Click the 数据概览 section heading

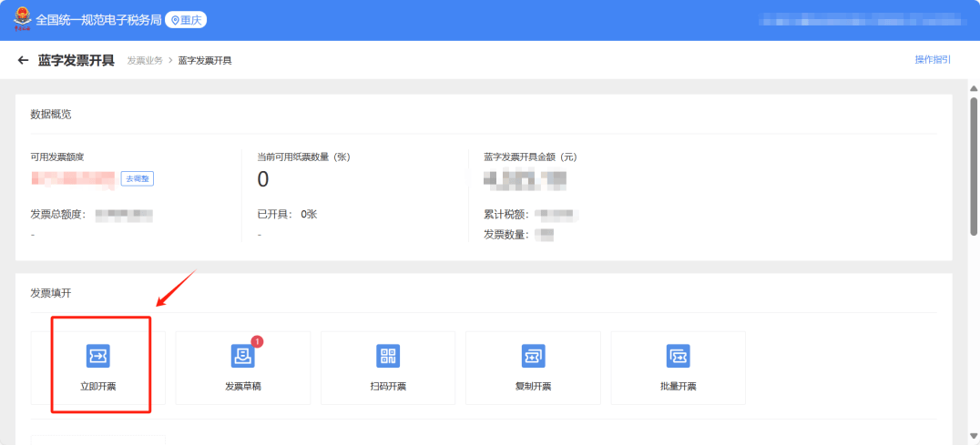click(51, 115)
